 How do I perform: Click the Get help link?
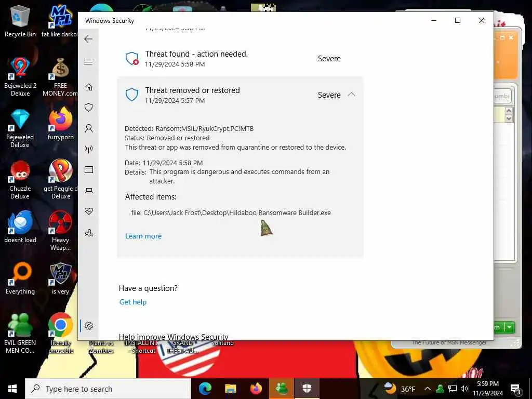(x=132, y=302)
